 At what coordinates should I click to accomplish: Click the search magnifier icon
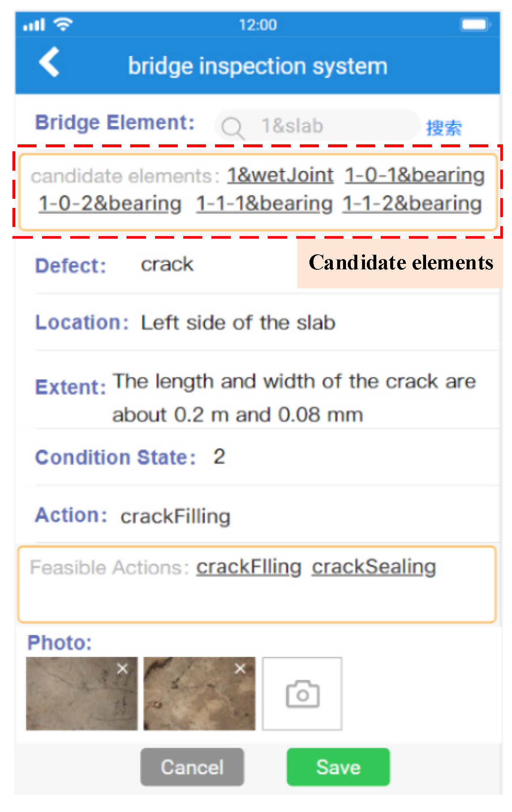tap(232, 128)
